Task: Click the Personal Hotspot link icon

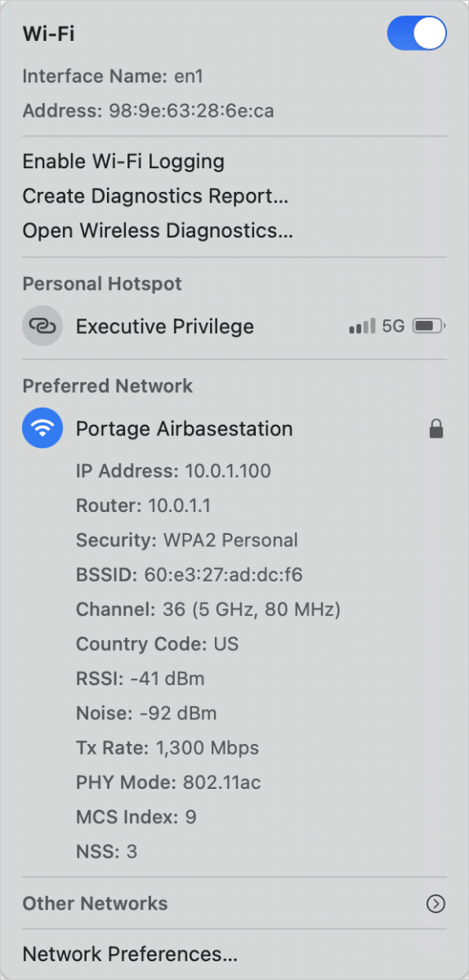Action: coord(42,326)
